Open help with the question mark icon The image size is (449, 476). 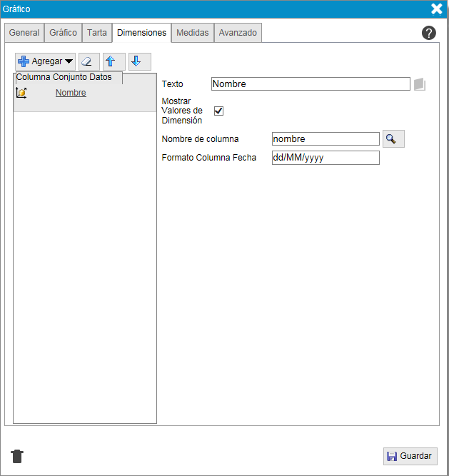coord(429,33)
